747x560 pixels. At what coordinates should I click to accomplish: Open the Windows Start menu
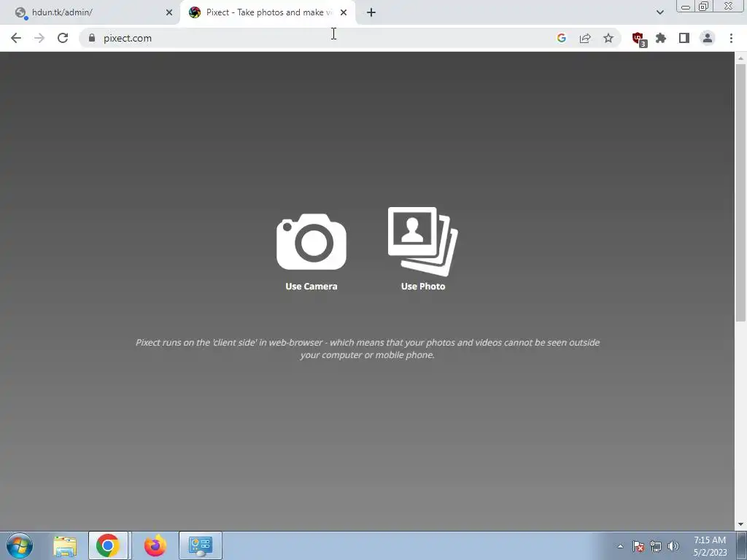(20, 545)
